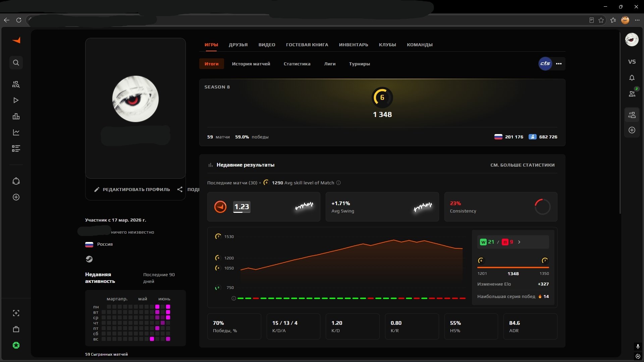The image size is (644, 362).
Task: Click the 0.80 K/R tile
Action: point(412,326)
